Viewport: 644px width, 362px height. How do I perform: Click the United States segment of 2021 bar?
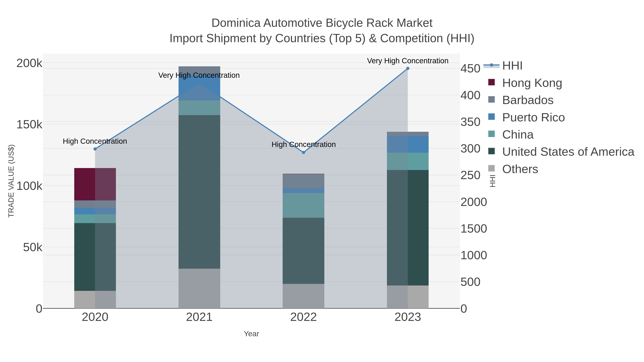[x=199, y=192]
